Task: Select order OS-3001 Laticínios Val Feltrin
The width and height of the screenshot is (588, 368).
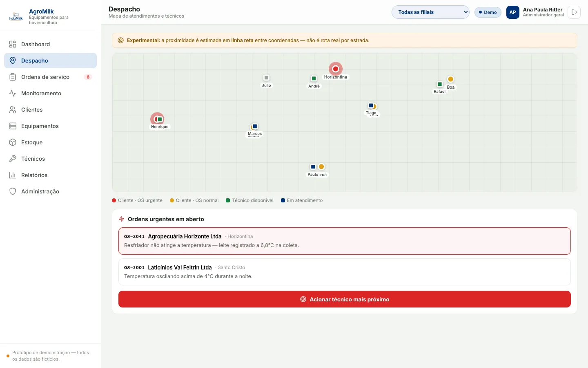Action: click(x=345, y=272)
